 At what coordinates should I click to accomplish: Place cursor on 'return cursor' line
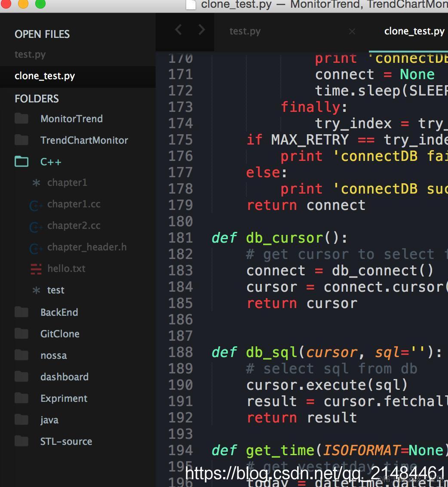tap(302, 303)
